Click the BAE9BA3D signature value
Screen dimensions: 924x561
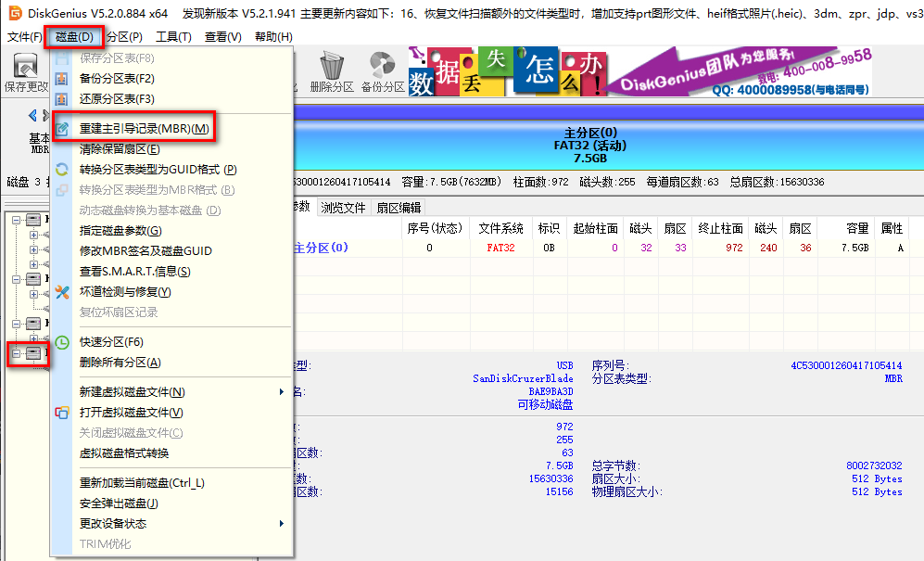[551, 391]
